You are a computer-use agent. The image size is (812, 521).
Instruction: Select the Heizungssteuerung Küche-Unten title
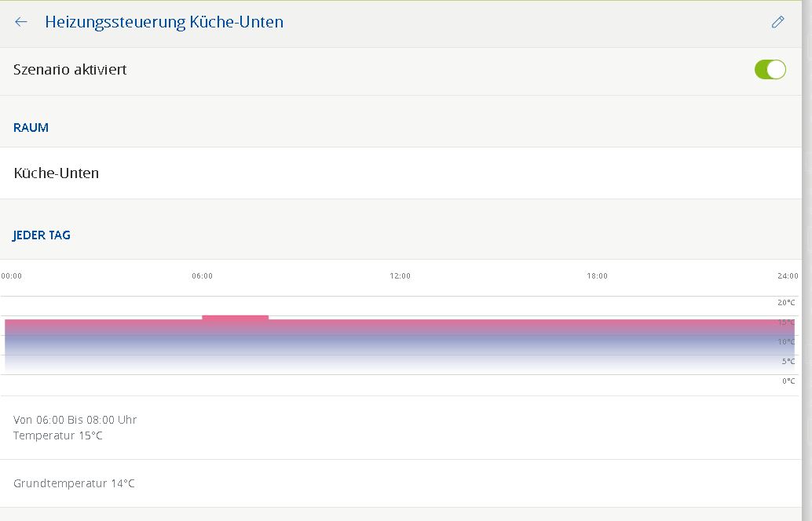point(164,22)
